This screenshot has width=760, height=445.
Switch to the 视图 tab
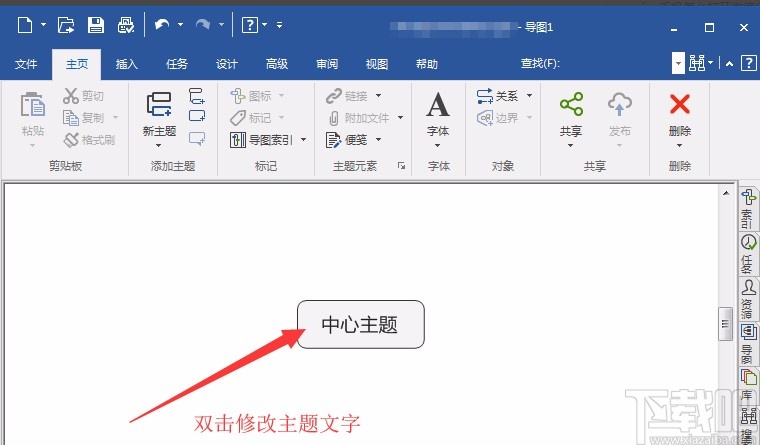point(377,64)
